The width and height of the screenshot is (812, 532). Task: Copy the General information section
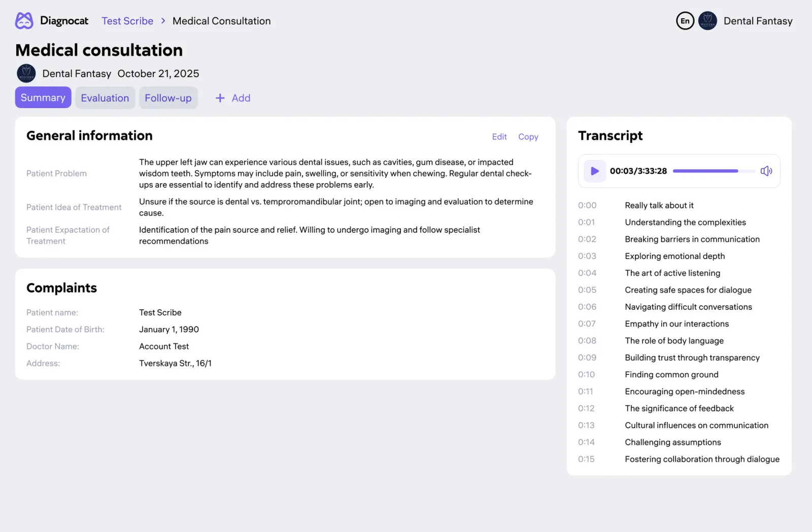528,136
